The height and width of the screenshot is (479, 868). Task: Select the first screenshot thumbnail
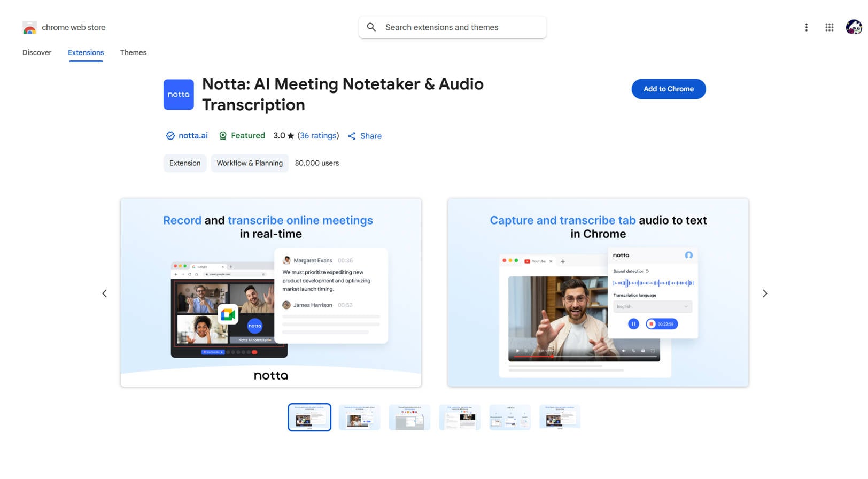coord(309,417)
